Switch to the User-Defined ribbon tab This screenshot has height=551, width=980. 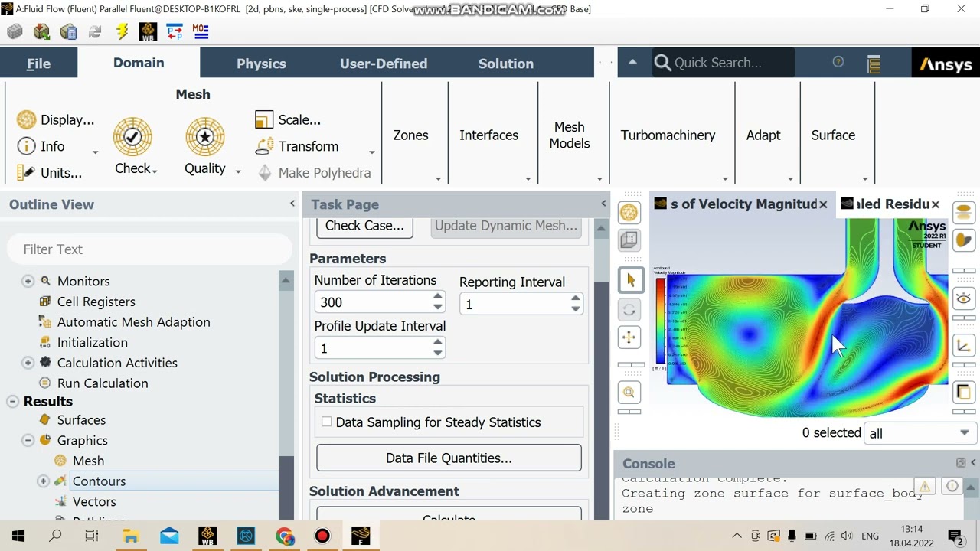coord(384,64)
